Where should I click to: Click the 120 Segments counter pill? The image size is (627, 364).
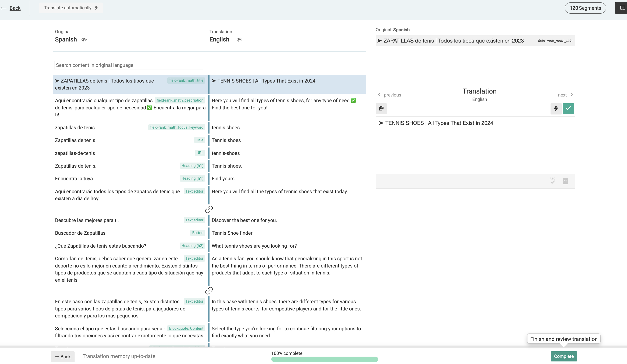[x=585, y=8]
